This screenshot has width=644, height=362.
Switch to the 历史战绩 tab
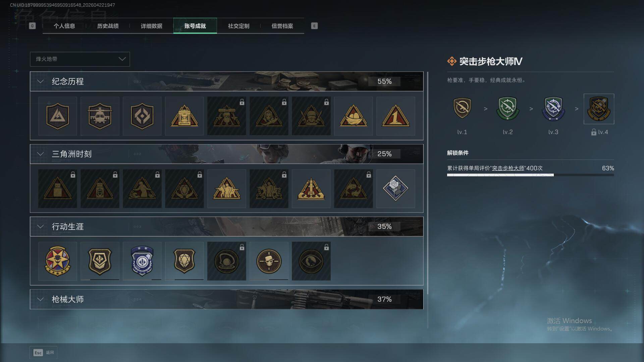(108, 26)
